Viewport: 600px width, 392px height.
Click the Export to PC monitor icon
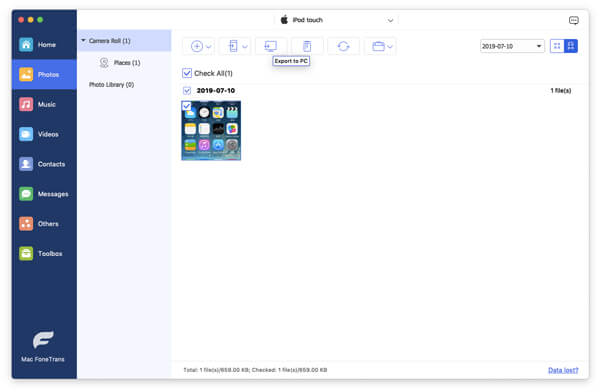(x=271, y=46)
